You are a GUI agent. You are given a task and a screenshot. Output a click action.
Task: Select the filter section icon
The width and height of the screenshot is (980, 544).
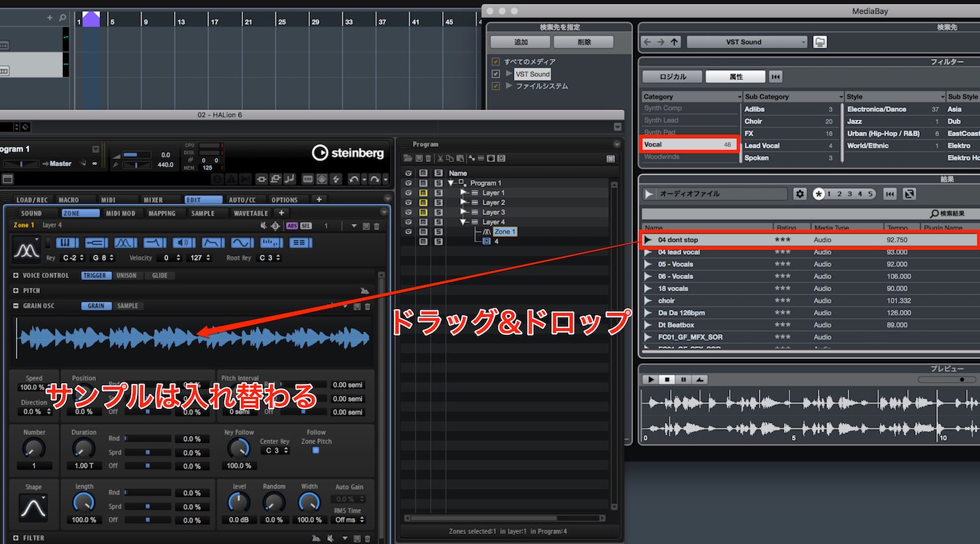coord(155,243)
